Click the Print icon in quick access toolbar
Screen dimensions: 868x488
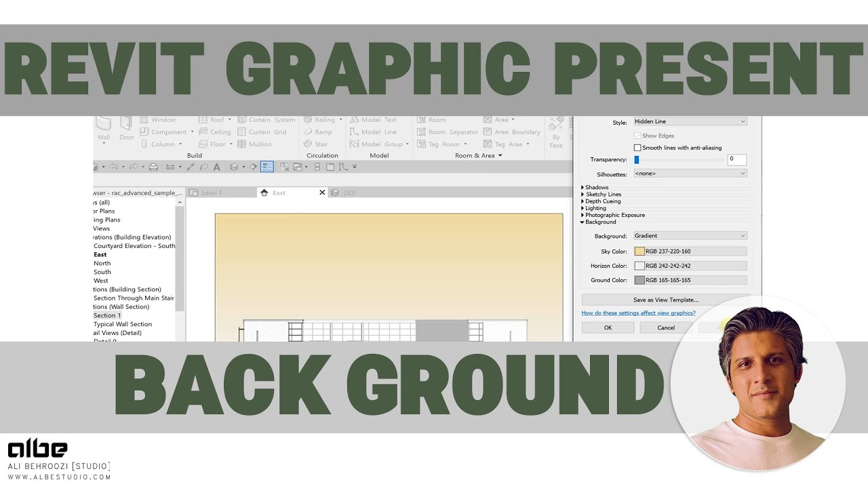click(x=153, y=167)
